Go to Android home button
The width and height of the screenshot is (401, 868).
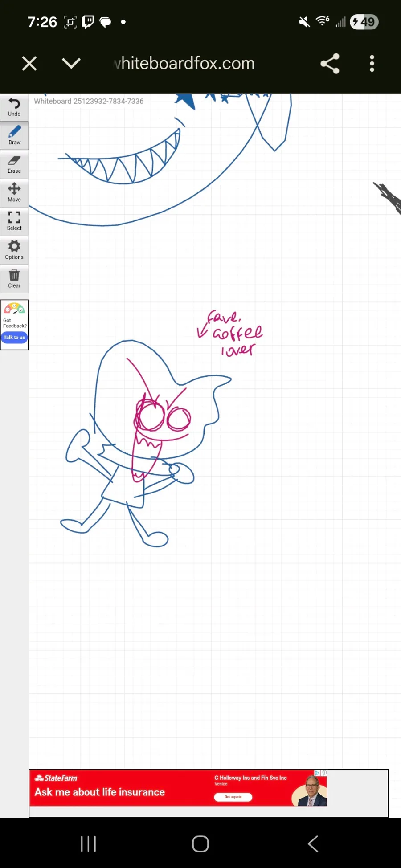point(200,844)
